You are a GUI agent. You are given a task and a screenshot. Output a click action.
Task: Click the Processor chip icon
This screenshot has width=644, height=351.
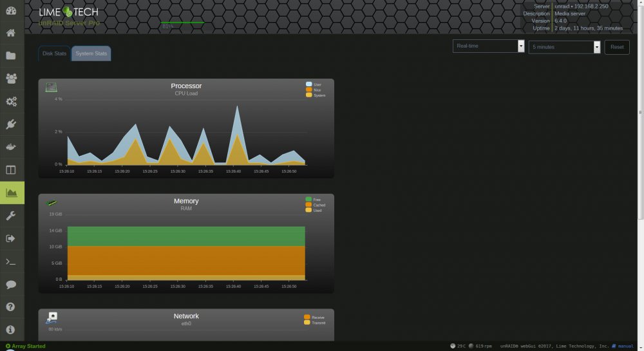[x=52, y=87]
